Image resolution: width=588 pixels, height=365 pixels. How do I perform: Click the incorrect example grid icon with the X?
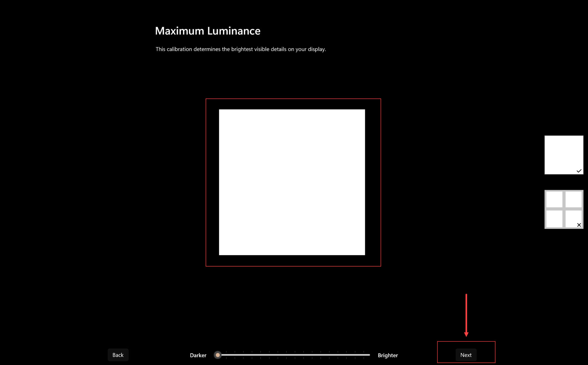[564, 209]
